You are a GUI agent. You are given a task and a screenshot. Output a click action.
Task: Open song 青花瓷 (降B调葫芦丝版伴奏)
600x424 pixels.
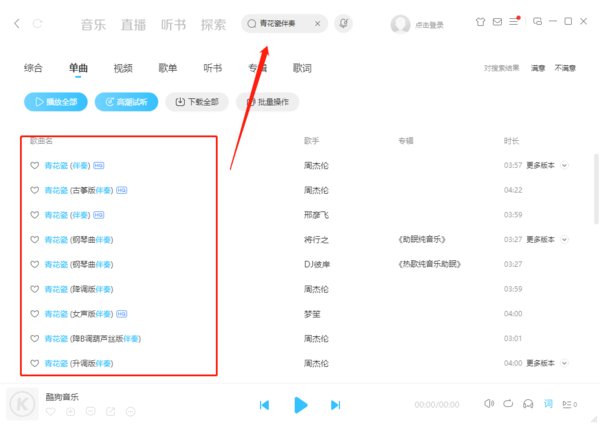click(x=93, y=339)
